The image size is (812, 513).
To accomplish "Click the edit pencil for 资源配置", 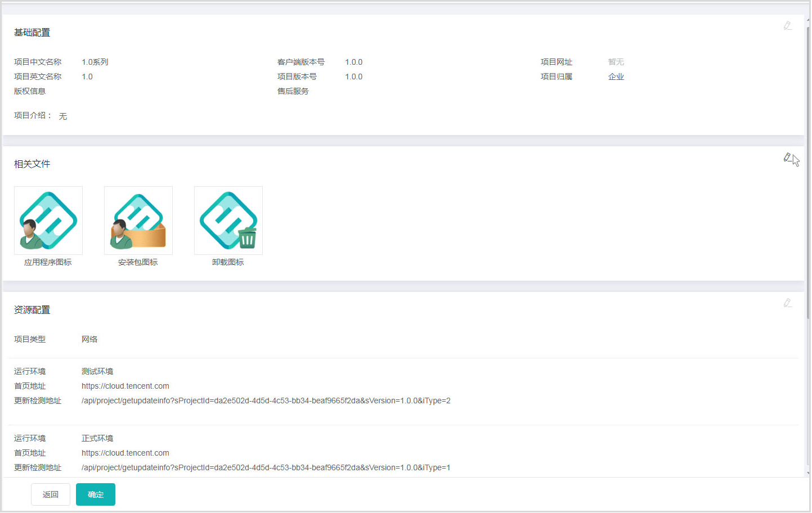I will (x=787, y=303).
